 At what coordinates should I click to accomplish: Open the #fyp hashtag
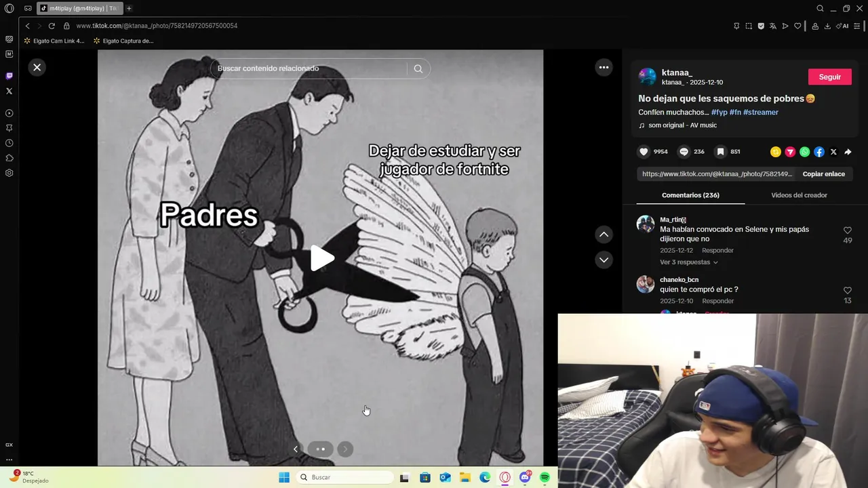719,113
